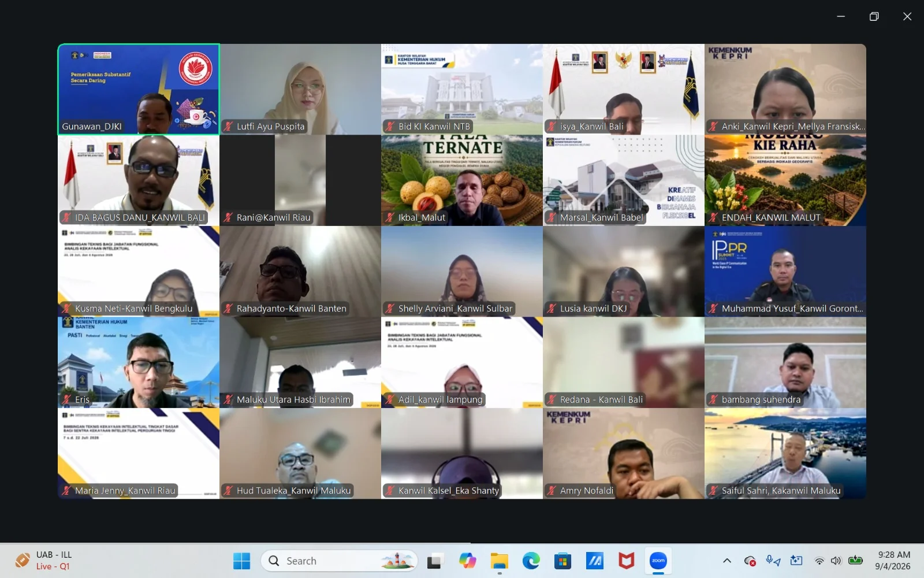Open File Explorer from the taskbar

(x=499, y=561)
